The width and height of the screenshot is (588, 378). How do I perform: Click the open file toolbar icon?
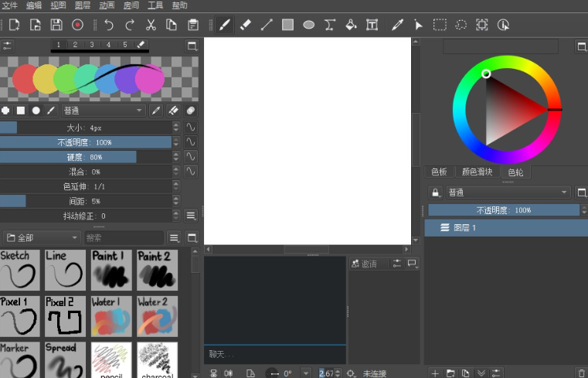point(36,26)
